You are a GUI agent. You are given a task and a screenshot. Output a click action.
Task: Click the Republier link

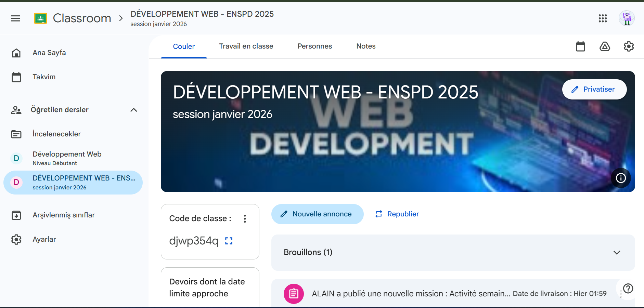point(398,214)
